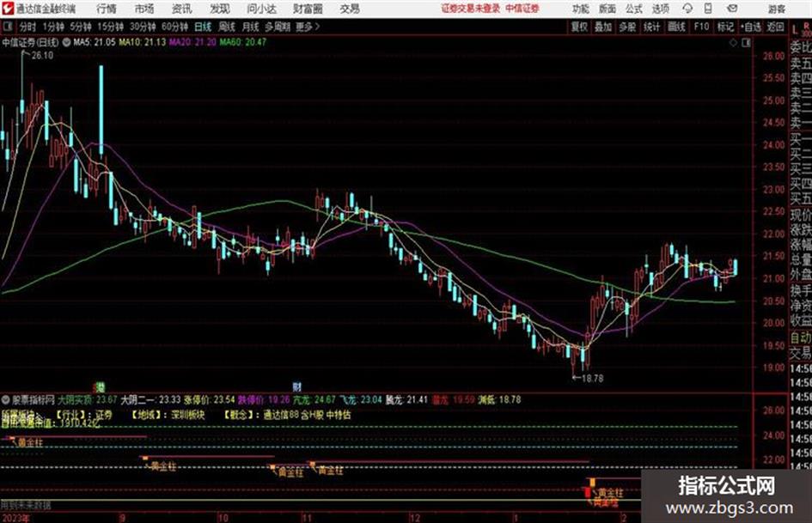Click the 叠加 overlay toolbar button
The width and height of the screenshot is (812, 523).
coord(603,27)
